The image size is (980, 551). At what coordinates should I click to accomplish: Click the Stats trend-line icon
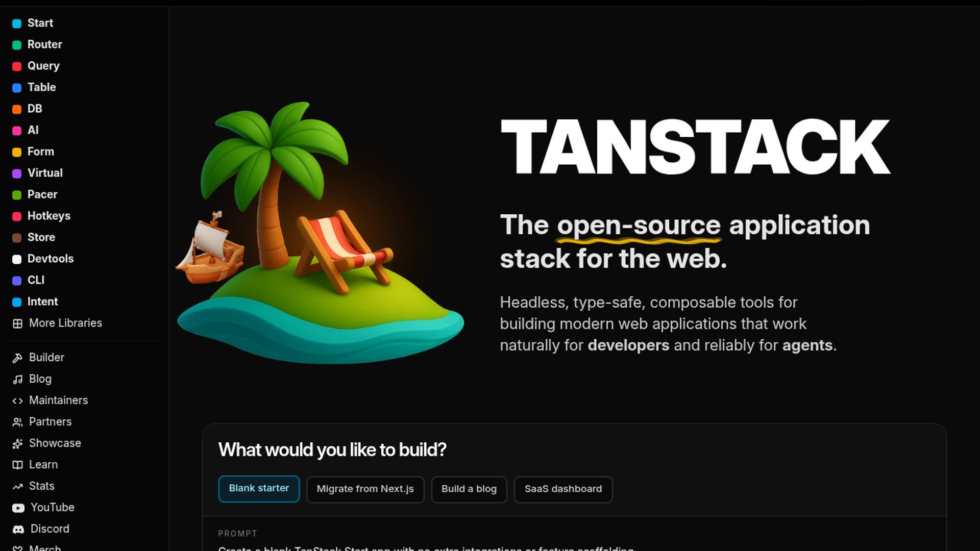pos(17,487)
